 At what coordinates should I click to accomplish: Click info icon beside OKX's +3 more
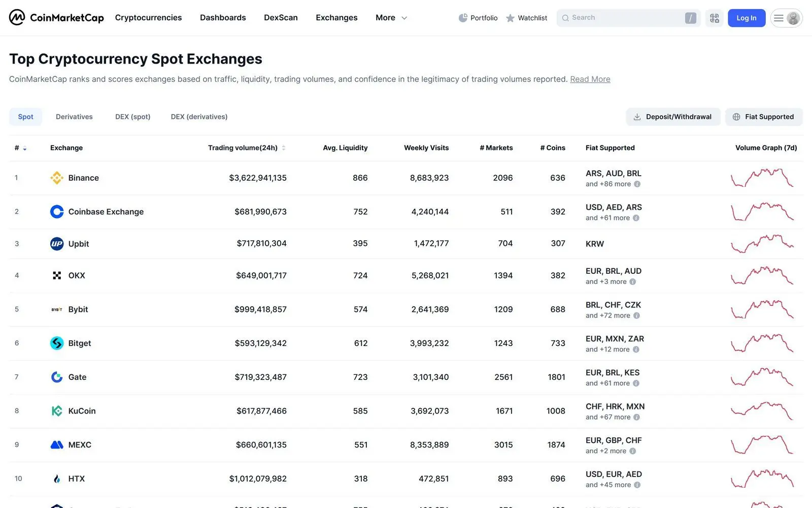[x=632, y=281]
